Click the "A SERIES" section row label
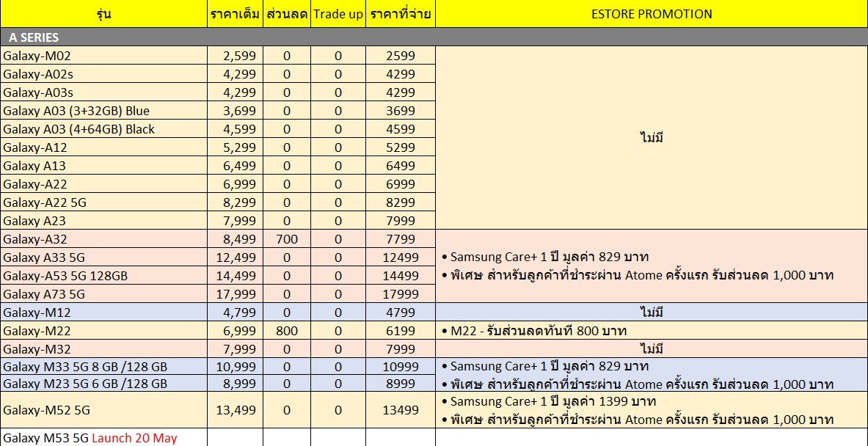The height and width of the screenshot is (446, 868). [x=34, y=37]
